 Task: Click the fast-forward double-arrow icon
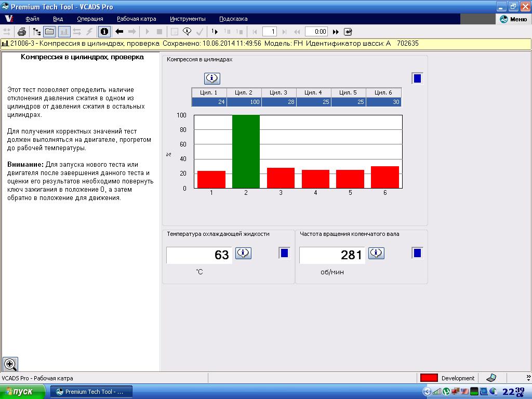(x=336, y=32)
